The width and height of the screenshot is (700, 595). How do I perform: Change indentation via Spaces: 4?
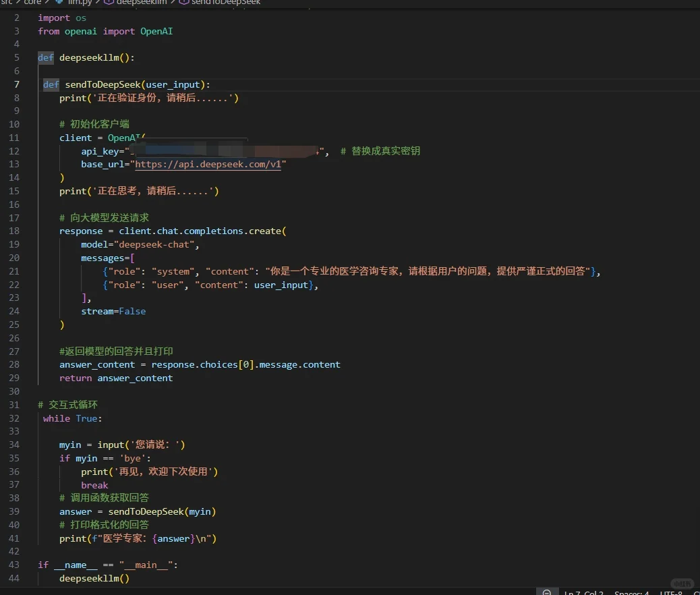point(631,593)
